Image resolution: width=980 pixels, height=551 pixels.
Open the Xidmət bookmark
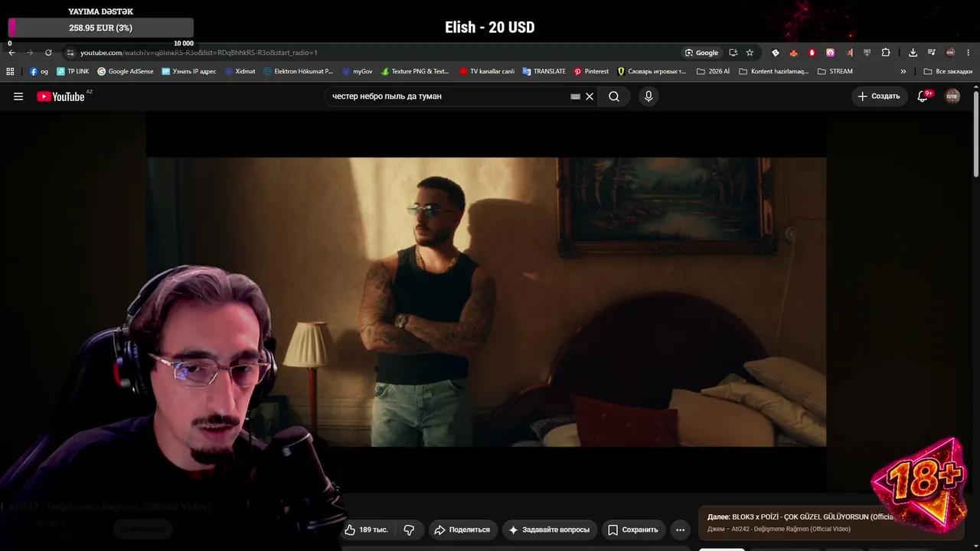(240, 71)
